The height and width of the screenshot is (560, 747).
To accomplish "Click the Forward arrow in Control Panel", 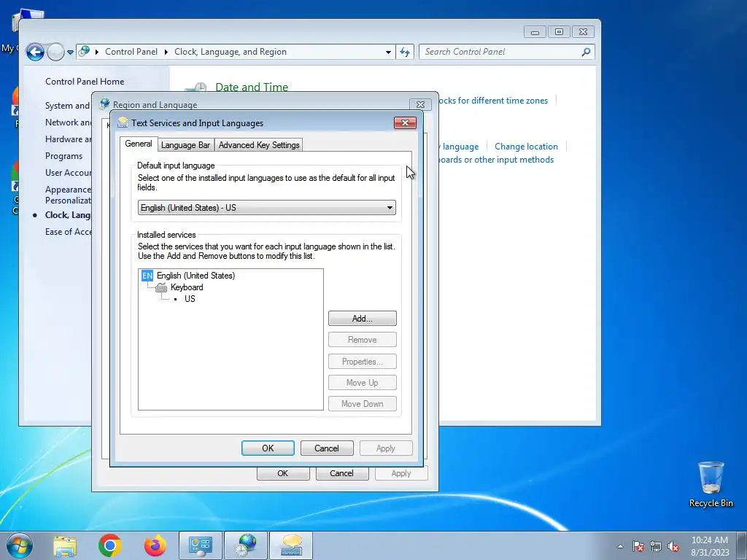I will click(55, 52).
